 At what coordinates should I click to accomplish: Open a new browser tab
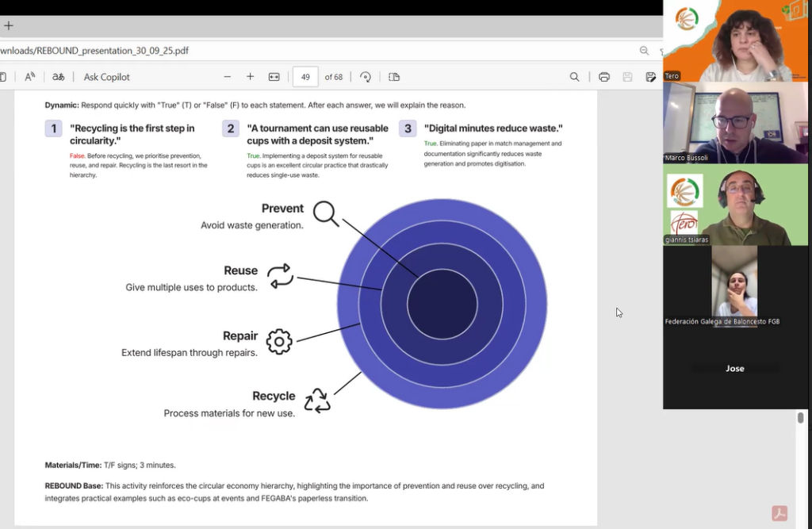9,25
